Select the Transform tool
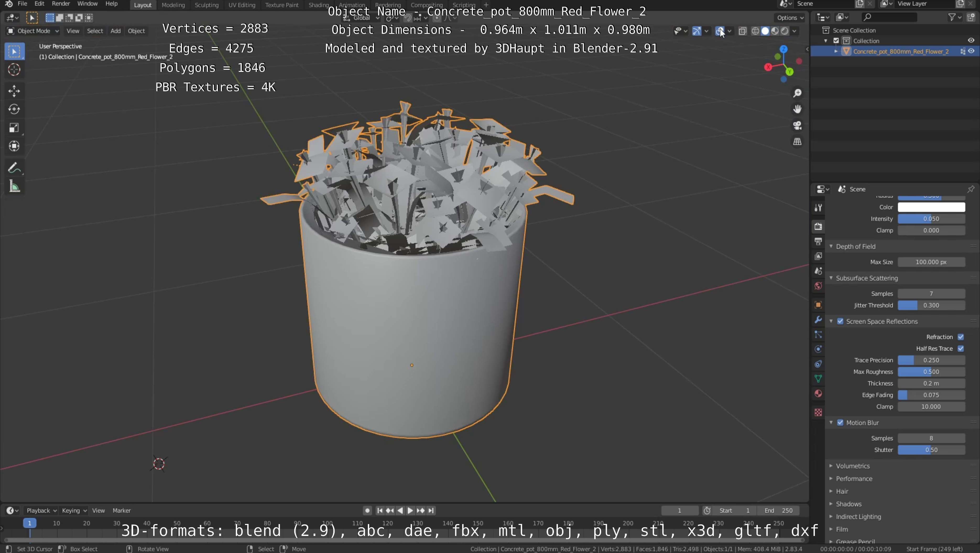The width and height of the screenshot is (980, 553). (x=14, y=146)
